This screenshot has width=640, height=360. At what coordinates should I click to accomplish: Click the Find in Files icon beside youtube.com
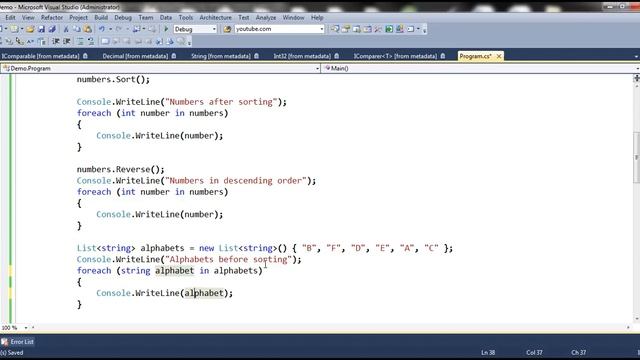coord(227,29)
